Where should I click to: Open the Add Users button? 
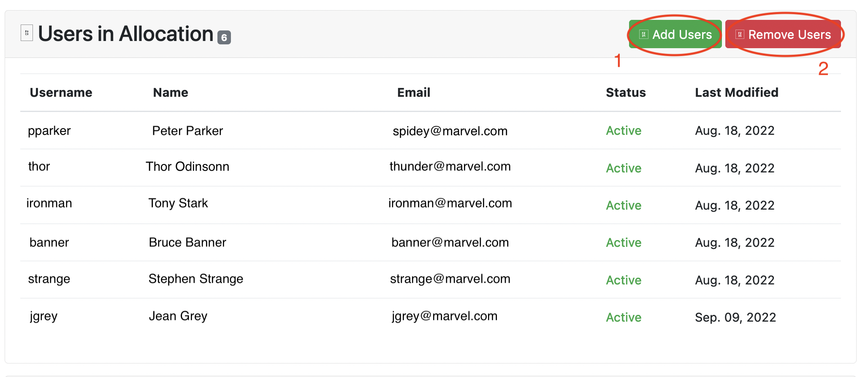(675, 34)
